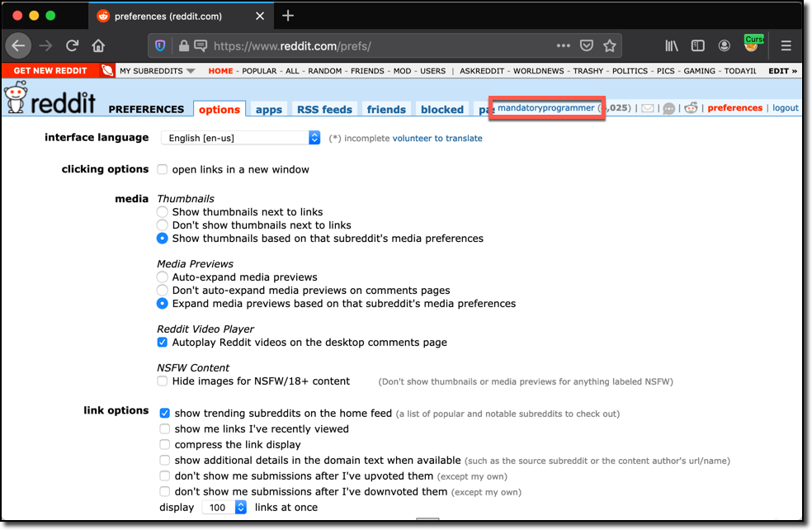Open the POLITICS subreddit link
The height and width of the screenshot is (530, 812).
coord(630,71)
